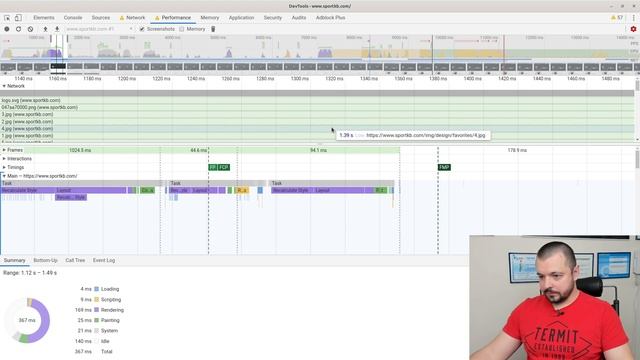This screenshot has height=360, width=640.
Task: Open the Sources tab
Action: (x=100, y=18)
